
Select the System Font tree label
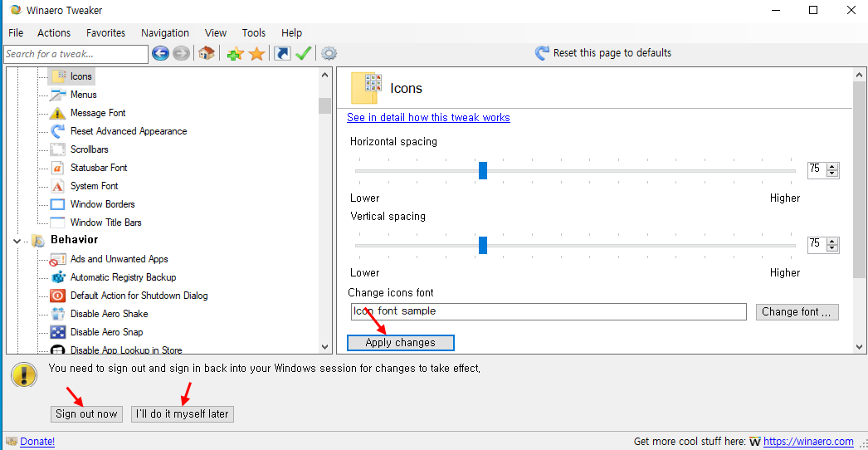[x=94, y=186]
